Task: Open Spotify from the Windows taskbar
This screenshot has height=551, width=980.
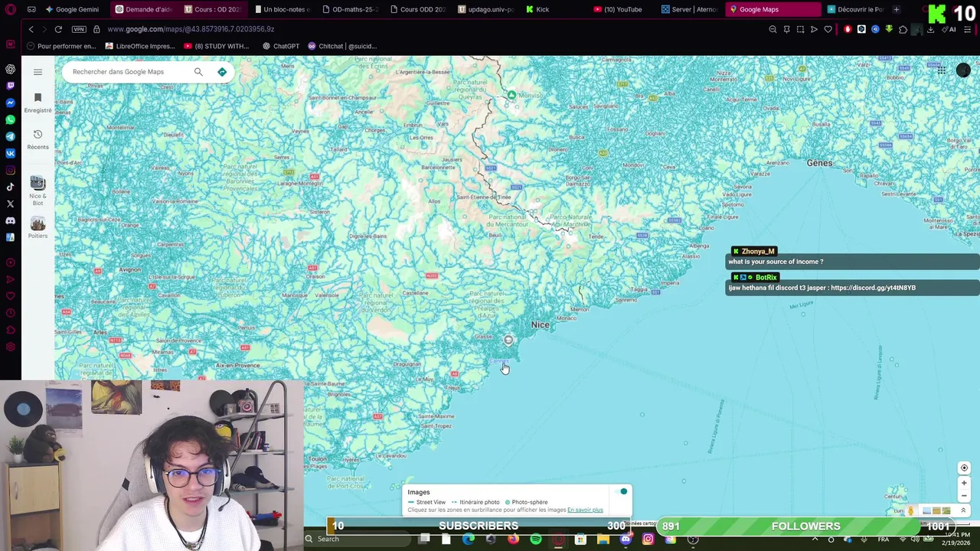Action: [536, 539]
